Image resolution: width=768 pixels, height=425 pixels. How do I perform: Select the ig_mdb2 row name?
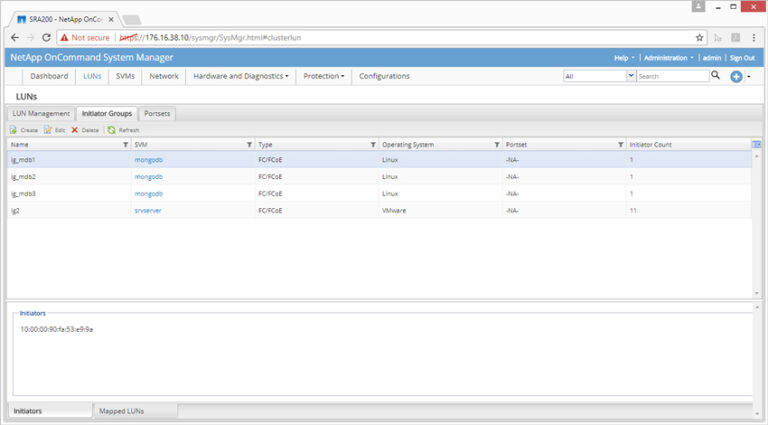(x=23, y=177)
